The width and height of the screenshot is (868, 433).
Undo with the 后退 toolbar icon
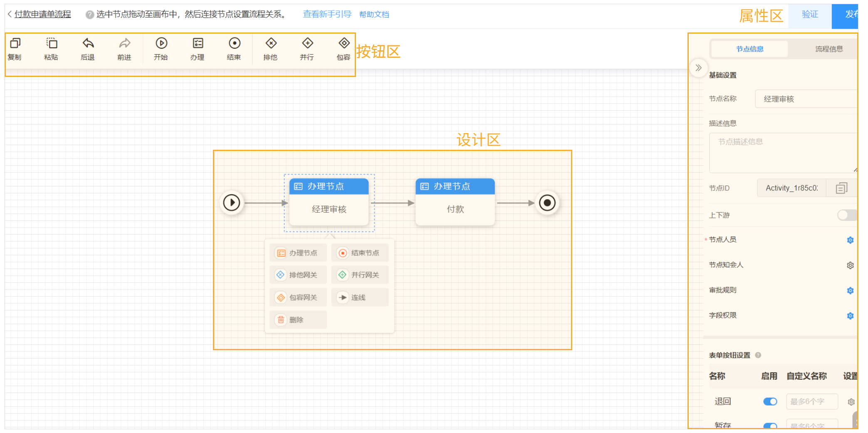tap(88, 44)
